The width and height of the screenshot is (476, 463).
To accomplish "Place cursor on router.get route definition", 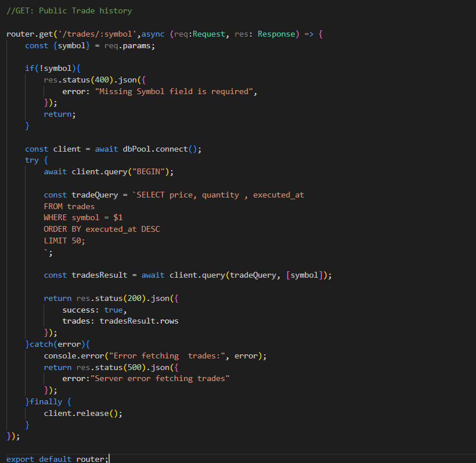I will pos(30,34).
